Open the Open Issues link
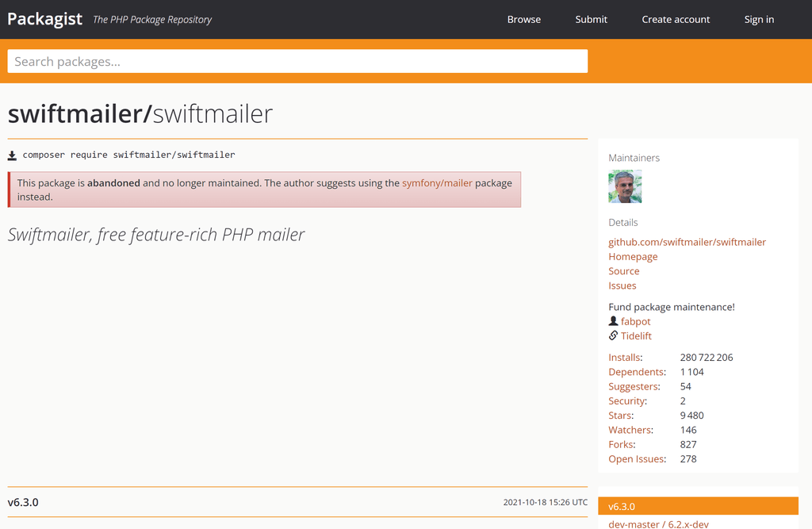812x529 pixels. point(637,459)
